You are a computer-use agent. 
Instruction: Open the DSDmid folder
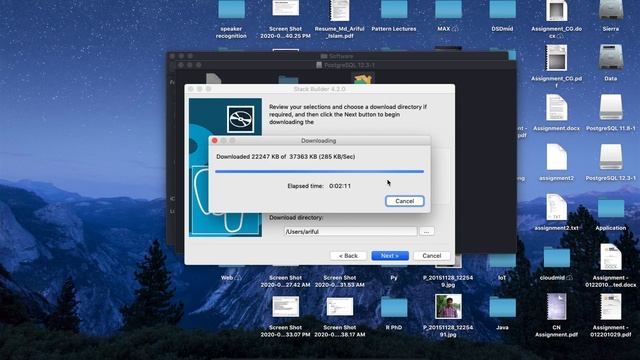(x=502, y=9)
